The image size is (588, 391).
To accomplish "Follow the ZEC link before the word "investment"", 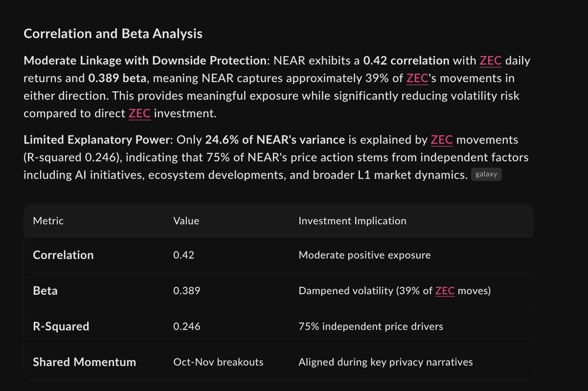I will 140,113.
